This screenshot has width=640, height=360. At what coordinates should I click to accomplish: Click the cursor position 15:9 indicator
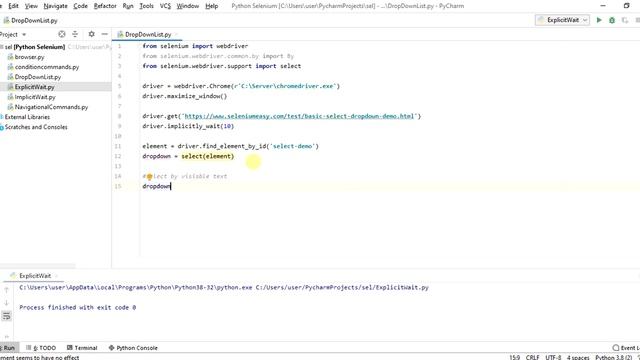tap(514, 357)
